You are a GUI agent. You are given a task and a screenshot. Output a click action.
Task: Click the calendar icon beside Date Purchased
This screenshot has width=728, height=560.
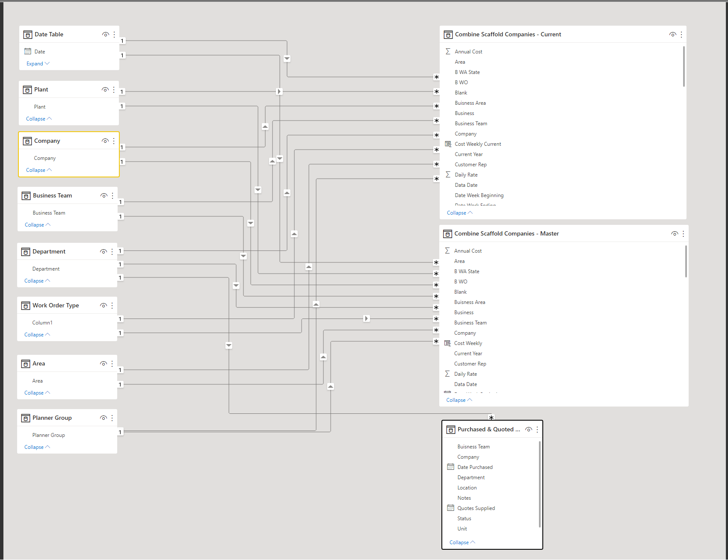tap(450, 467)
